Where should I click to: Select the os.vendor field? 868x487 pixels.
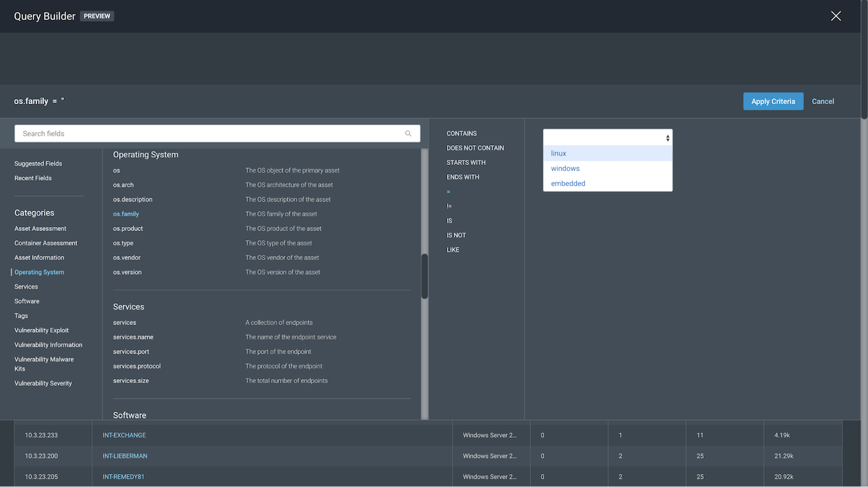click(x=127, y=257)
